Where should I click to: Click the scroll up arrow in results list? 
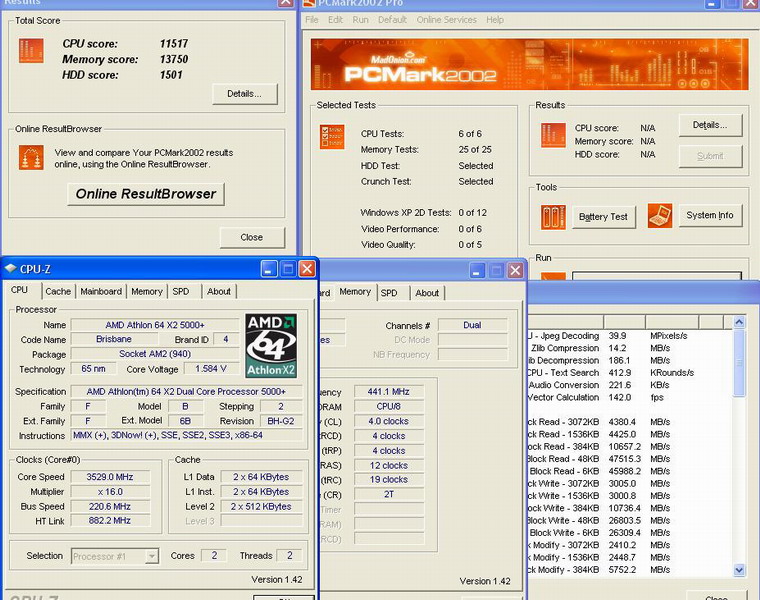(x=739, y=322)
